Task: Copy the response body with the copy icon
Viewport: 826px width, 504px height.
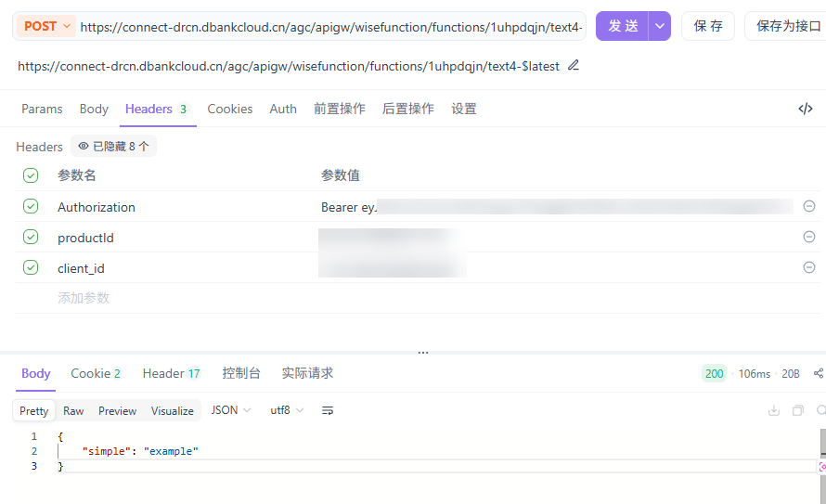Action: [x=797, y=410]
